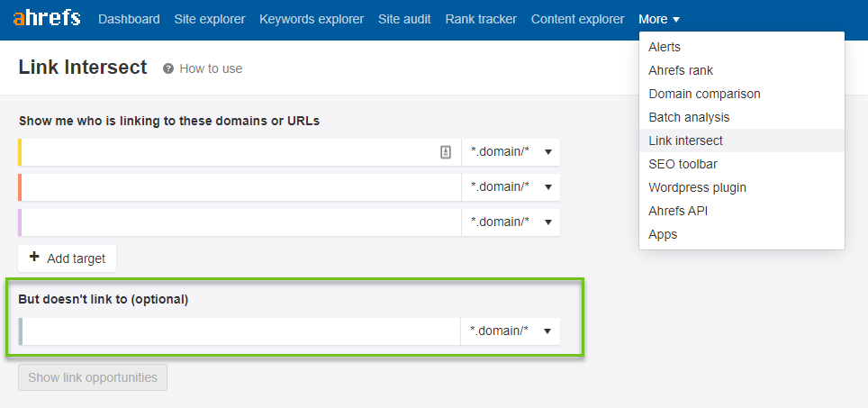Click the Show link opportunities button
Viewport: 868px width, 408px height.
point(93,377)
